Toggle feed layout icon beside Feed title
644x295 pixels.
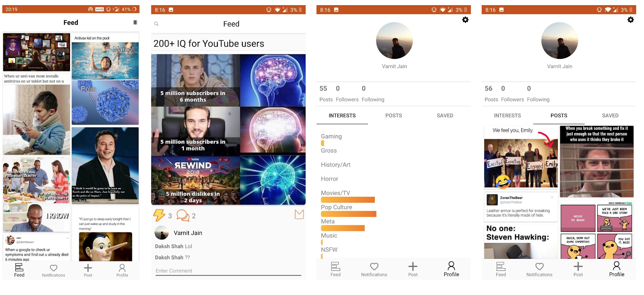click(x=135, y=23)
